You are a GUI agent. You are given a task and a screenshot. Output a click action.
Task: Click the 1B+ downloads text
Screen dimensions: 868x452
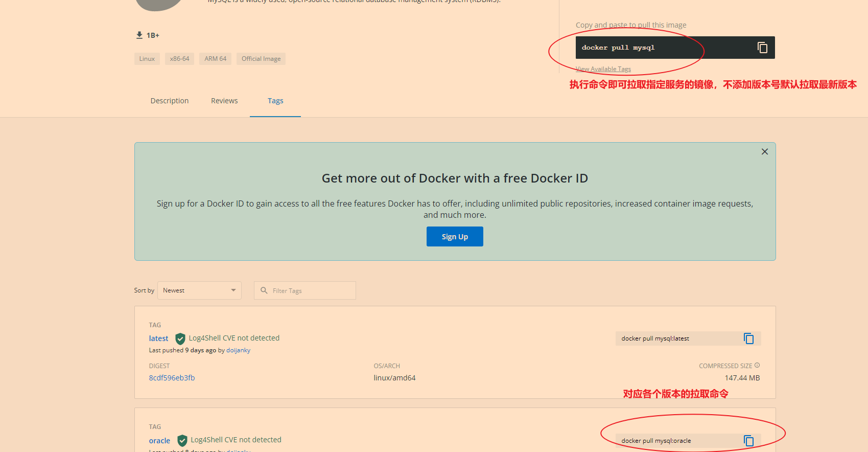tap(153, 35)
